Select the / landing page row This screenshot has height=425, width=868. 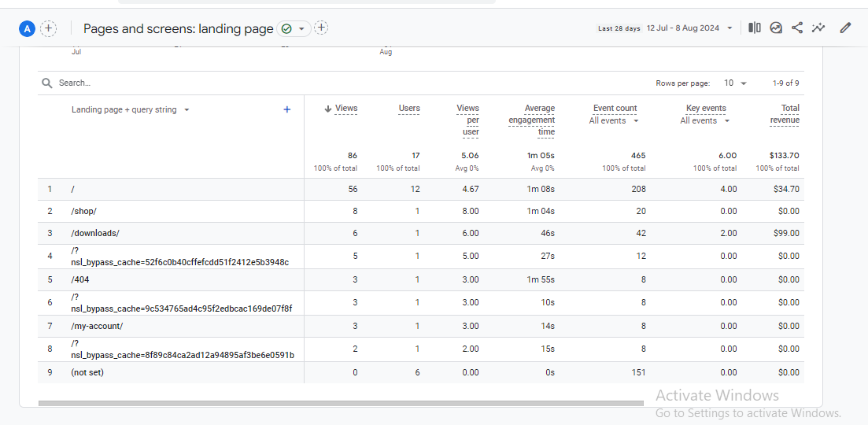click(421, 189)
